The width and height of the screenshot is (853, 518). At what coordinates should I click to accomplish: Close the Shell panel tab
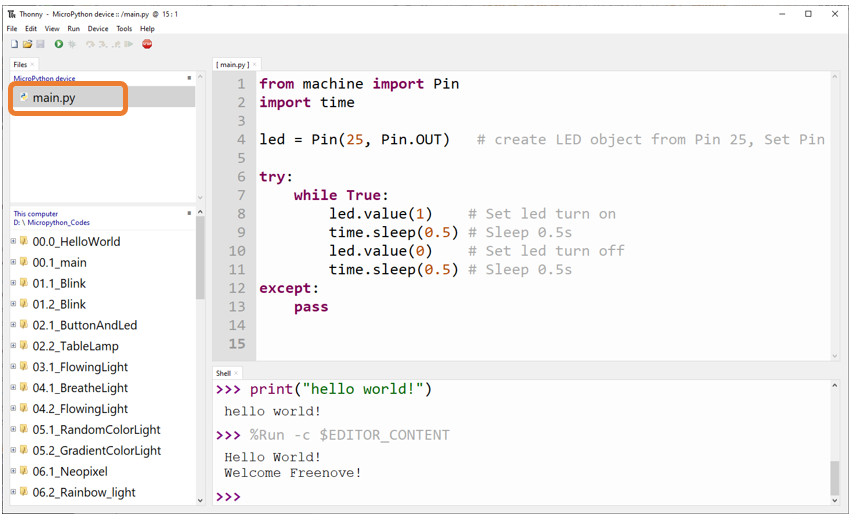coord(236,373)
